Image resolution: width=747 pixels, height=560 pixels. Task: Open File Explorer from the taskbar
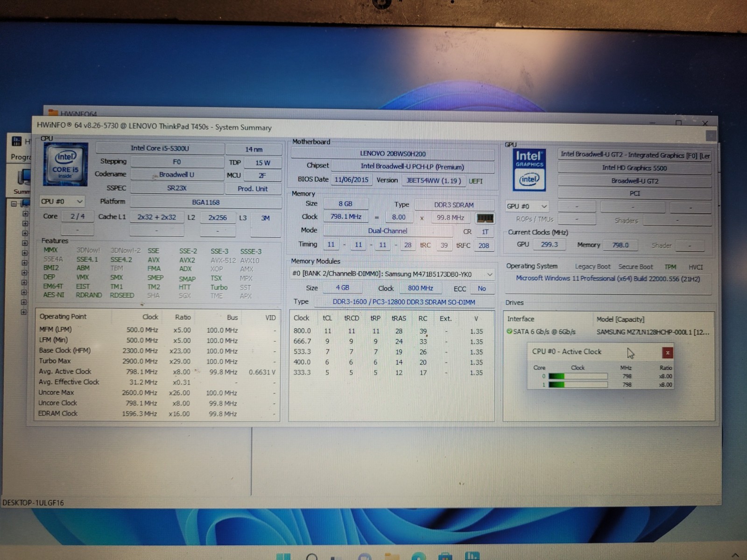[x=392, y=556]
